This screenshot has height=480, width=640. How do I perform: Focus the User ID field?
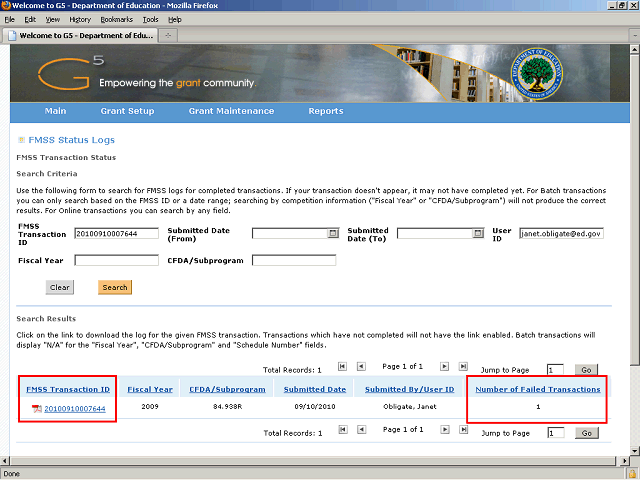tap(561, 233)
